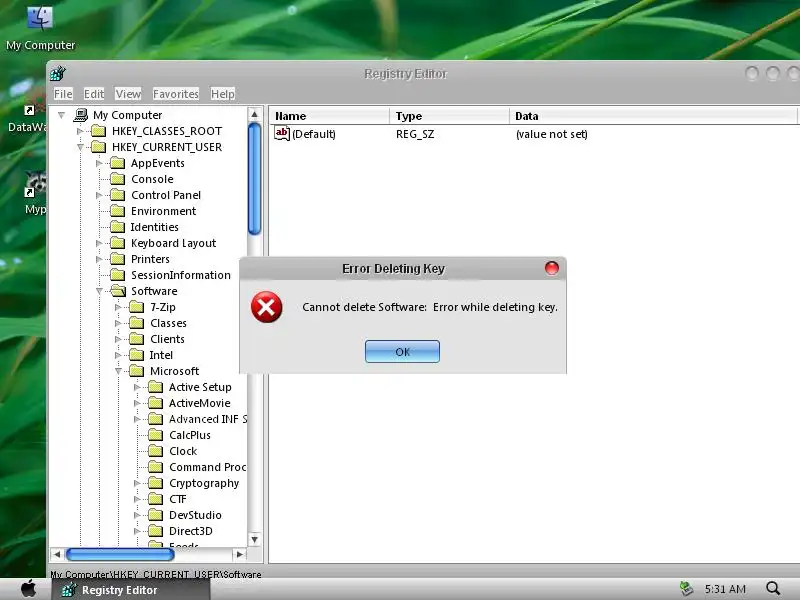Image resolution: width=800 pixels, height=600 pixels.
Task: Select the CalcPlus key
Action: pos(190,435)
